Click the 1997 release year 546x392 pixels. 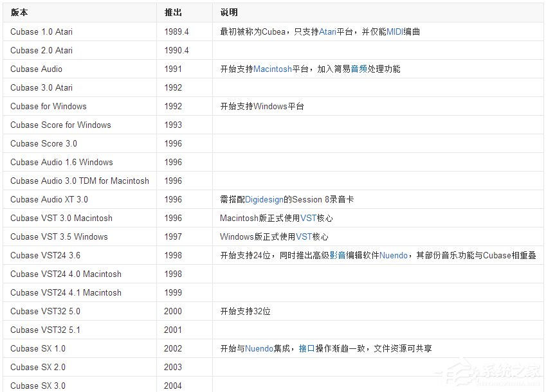pos(173,236)
